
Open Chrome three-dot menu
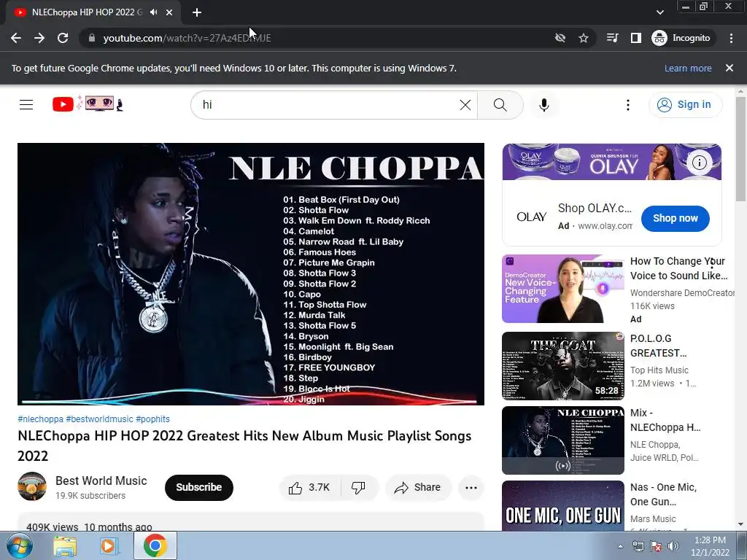pyautogui.click(x=731, y=38)
